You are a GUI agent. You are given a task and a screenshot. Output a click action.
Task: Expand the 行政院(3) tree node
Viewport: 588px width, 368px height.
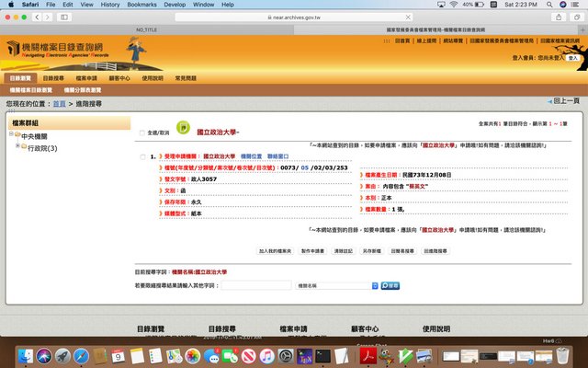click(x=17, y=145)
